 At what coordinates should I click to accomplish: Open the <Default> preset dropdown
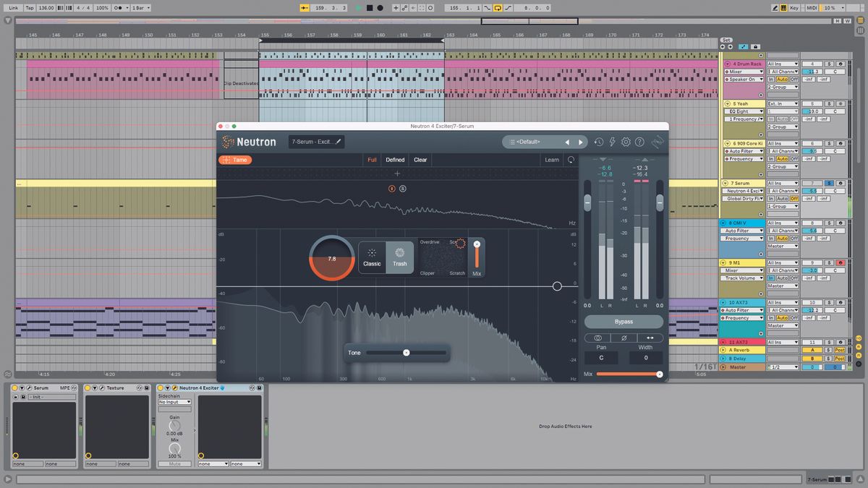[x=530, y=142]
